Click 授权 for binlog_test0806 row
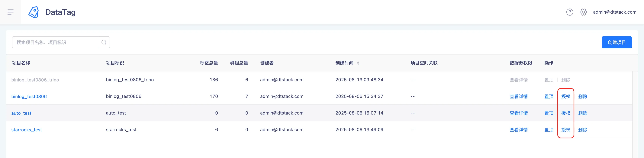Viewport: 644px width, 158px height. [x=565, y=97]
